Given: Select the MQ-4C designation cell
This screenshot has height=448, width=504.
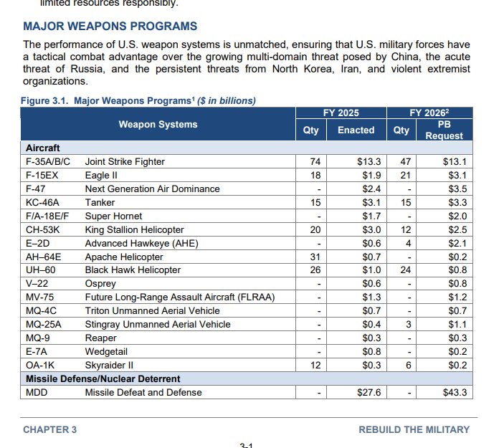Looking at the screenshot, I should coord(41,311).
